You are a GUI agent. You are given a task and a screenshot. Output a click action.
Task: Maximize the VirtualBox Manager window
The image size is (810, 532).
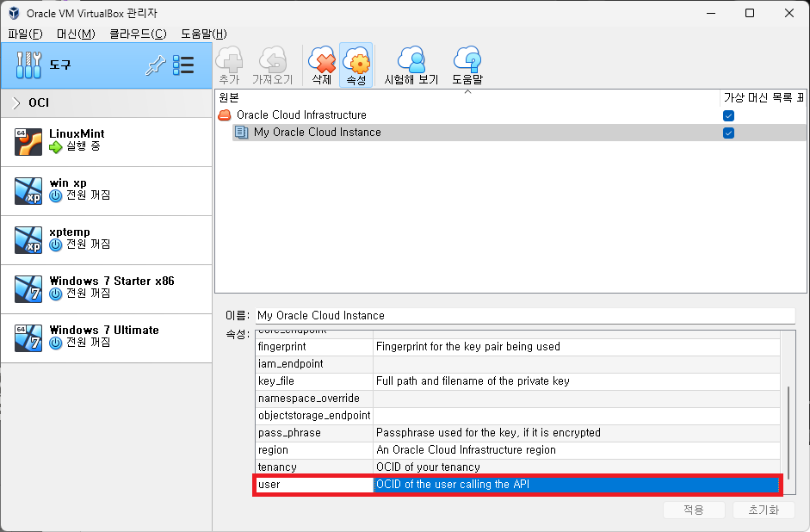[x=750, y=14]
